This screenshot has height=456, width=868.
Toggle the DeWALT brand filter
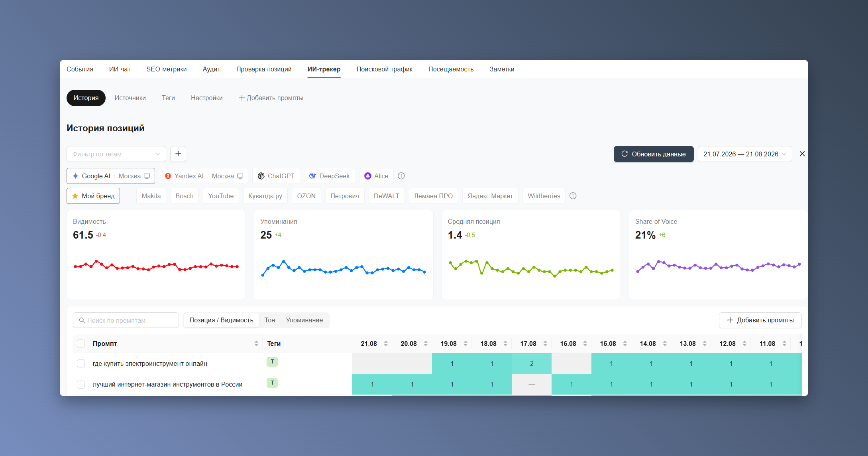[387, 196]
